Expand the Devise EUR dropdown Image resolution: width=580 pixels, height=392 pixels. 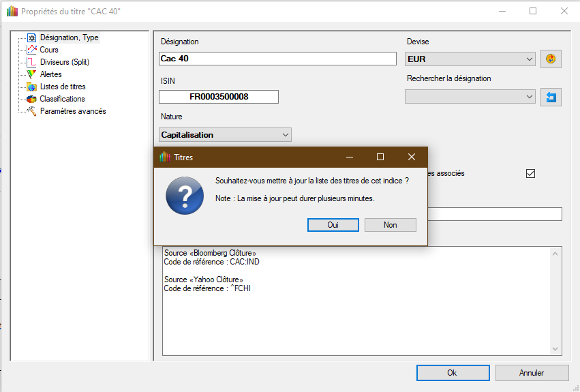point(470,59)
